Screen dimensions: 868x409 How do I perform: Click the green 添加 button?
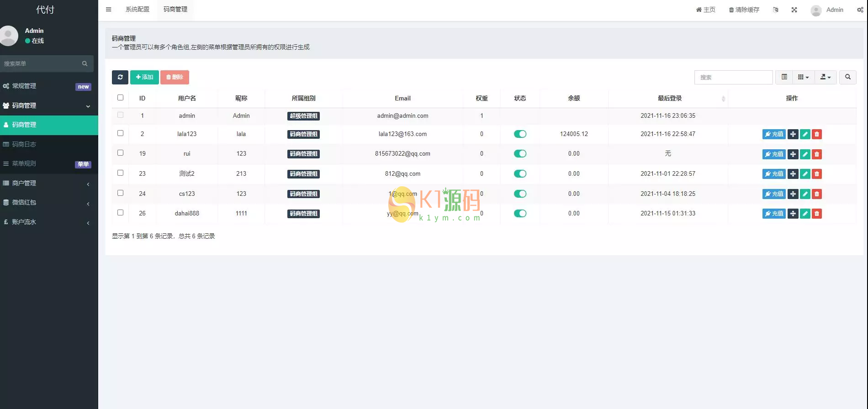click(x=144, y=77)
